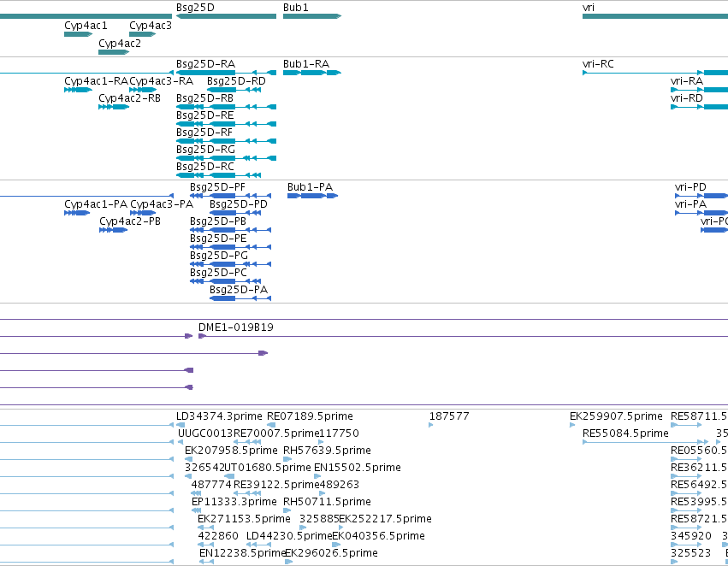Image resolution: width=728 pixels, height=566 pixels.
Task: Click the EK296026.5prime EST label
Action: (x=331, y=553)
